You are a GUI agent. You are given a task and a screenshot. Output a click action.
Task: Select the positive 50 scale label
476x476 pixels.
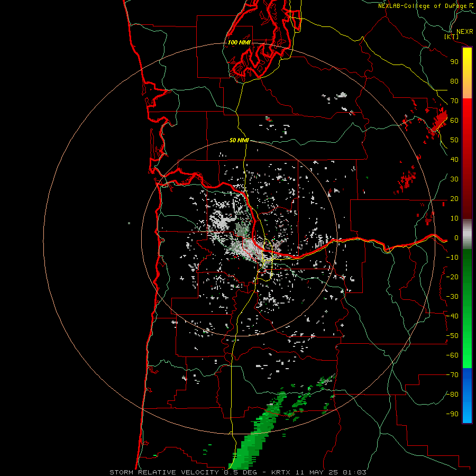pyautogui.click(x=454, y=140)
